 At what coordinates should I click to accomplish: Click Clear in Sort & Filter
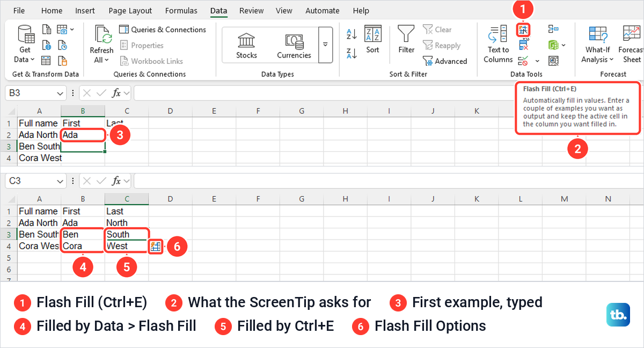point(437,30)
